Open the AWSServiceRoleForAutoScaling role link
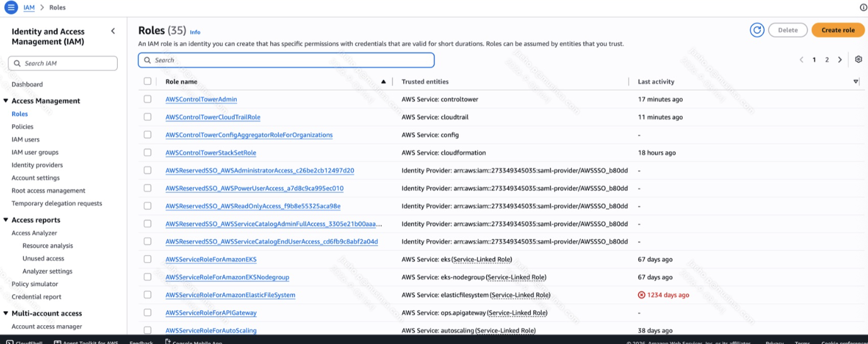The height and width of the screenshot is (344, 868). click(x=211, y=330)
